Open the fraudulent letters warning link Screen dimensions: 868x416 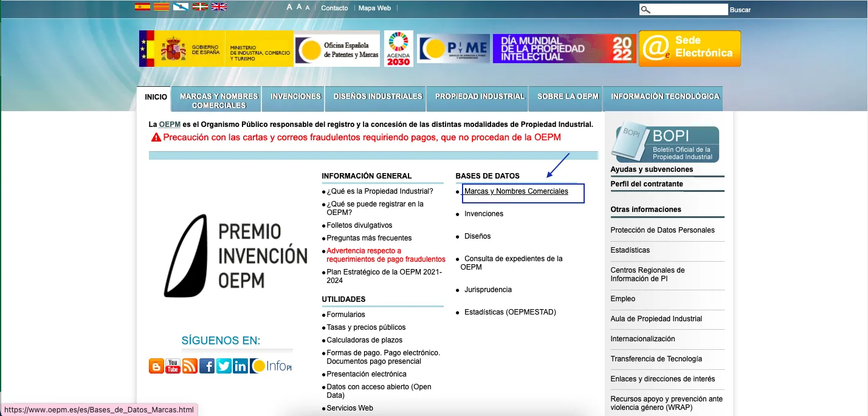pyautogui.click(x=356, y=137)
